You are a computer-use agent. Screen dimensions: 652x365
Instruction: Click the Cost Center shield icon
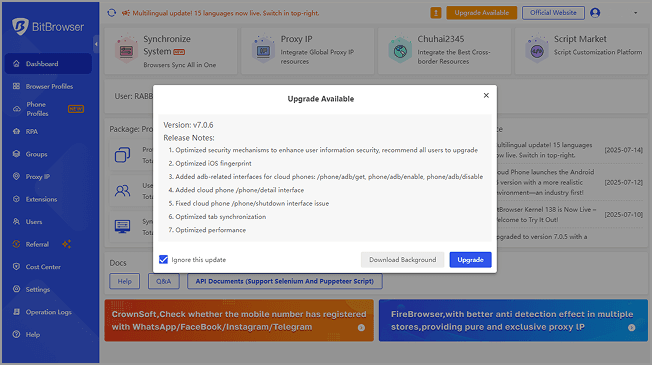[x=16, y=266]
